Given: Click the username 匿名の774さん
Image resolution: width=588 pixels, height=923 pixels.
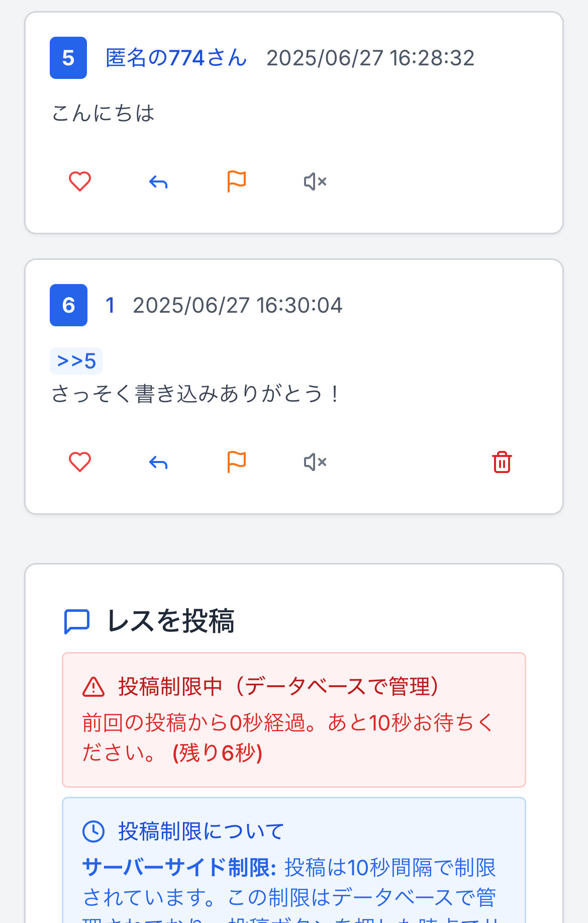Looking at the screenshot, I should pos(176,58).
